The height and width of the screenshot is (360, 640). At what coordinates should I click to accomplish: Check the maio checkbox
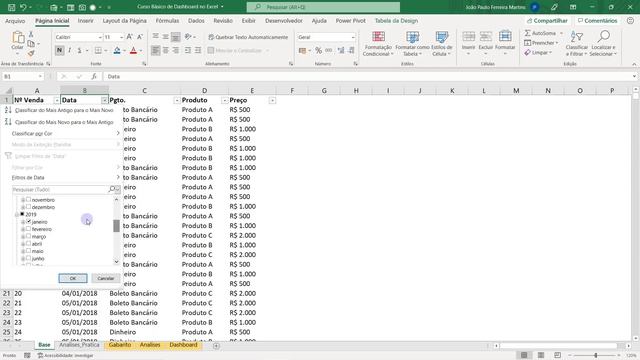[29, 251]
